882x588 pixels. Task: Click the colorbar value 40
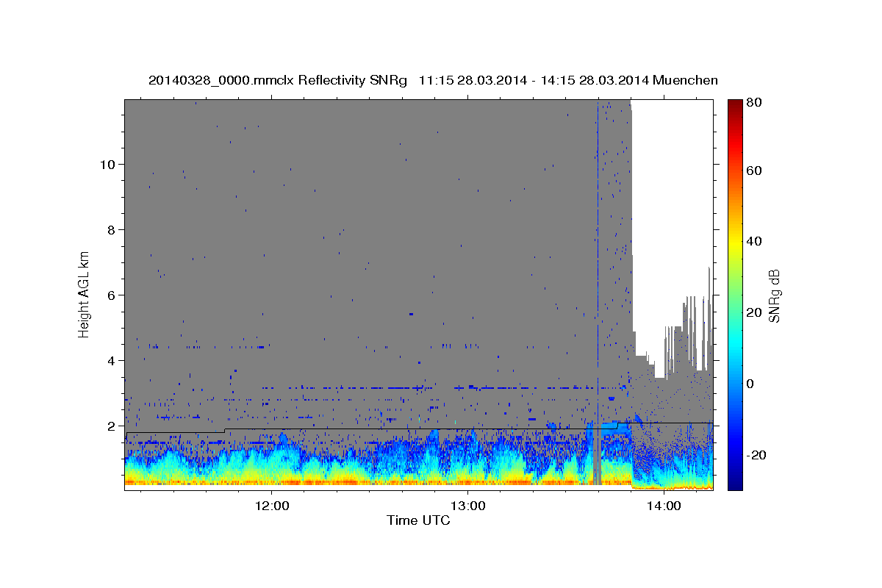tap(755, 242)
